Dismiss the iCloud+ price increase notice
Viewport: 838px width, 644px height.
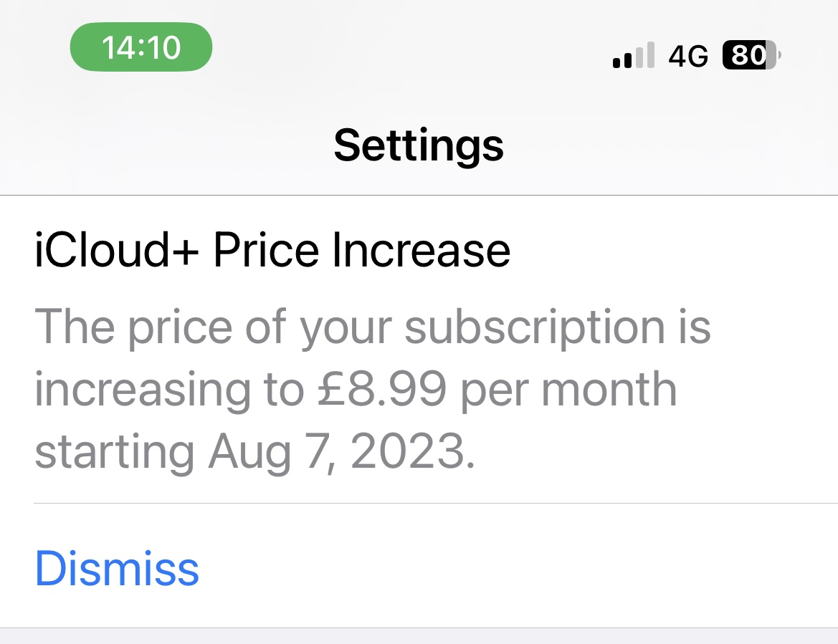point(117,568)
